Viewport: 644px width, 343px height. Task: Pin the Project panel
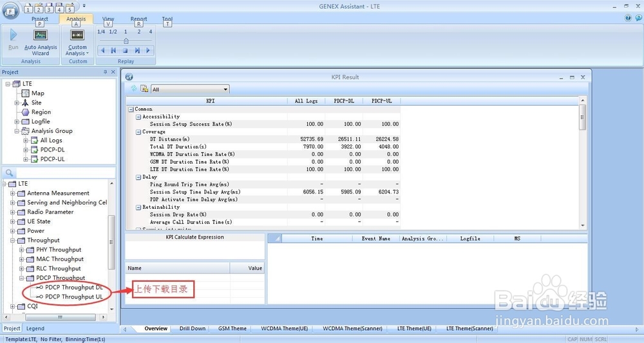(105, 72)
